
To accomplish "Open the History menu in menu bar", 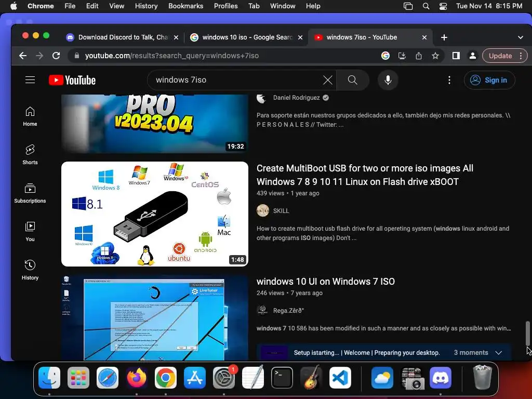I will coord(146,6).
